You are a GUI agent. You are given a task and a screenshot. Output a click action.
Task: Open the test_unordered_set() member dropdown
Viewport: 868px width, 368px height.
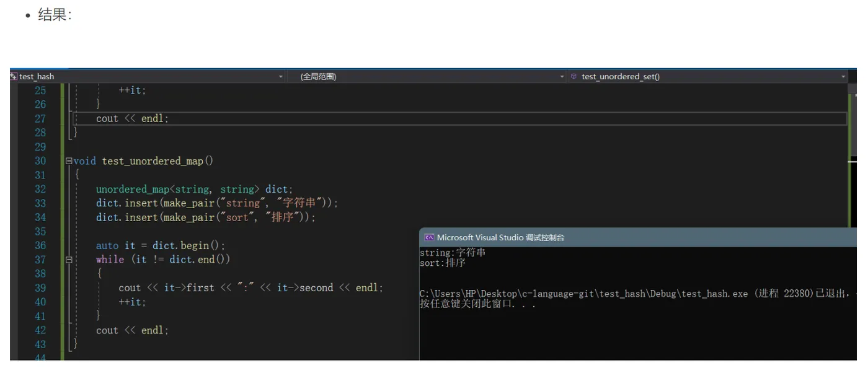707,77
